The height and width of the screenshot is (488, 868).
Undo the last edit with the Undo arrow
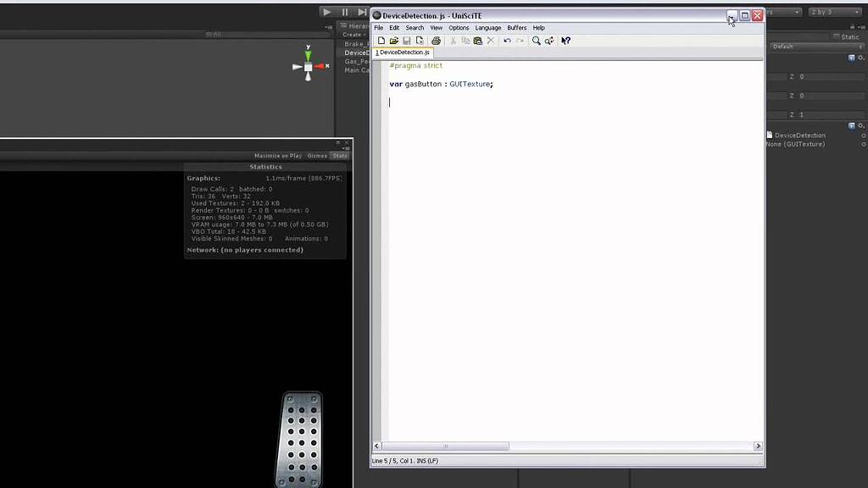tap(507, 40)
